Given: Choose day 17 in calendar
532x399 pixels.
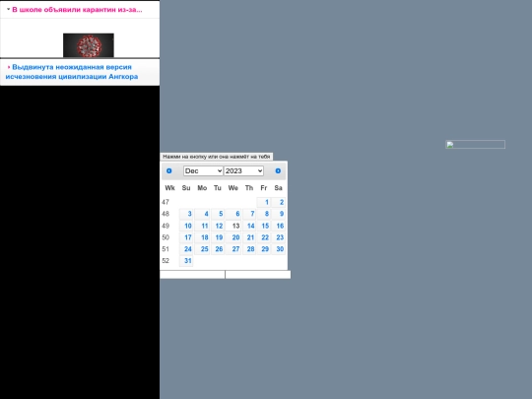Looking at the screenshot, I should (x=186, y=237).
